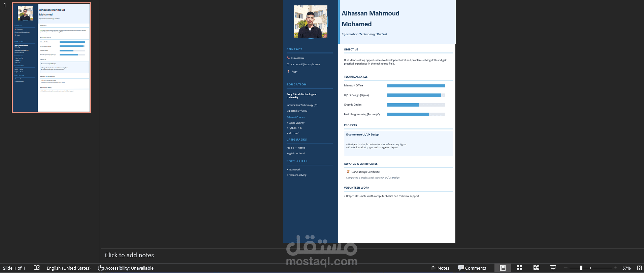This screenshot has width=644, height=273.
Task: Open the Comments pane from status bar
Action: click(x=472, y=268)
